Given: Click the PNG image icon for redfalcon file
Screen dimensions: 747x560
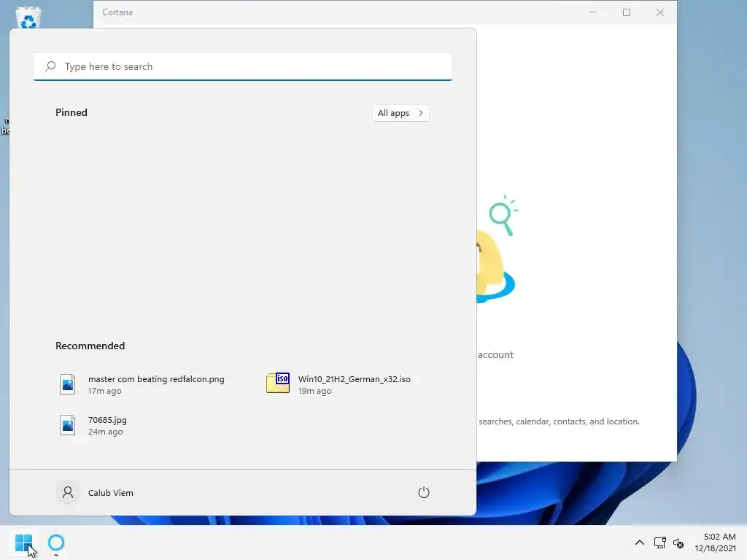Looking at the screenshot, I should (67, 384).
